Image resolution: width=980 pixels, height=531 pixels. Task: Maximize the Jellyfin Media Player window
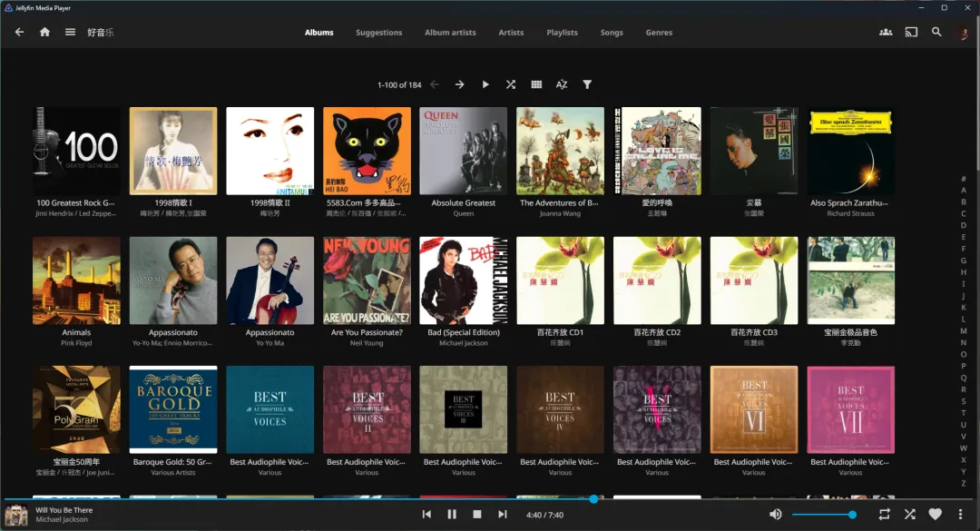945,7
